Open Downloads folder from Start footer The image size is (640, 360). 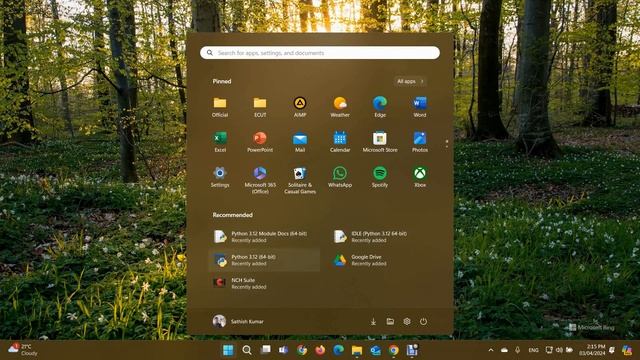373,322
